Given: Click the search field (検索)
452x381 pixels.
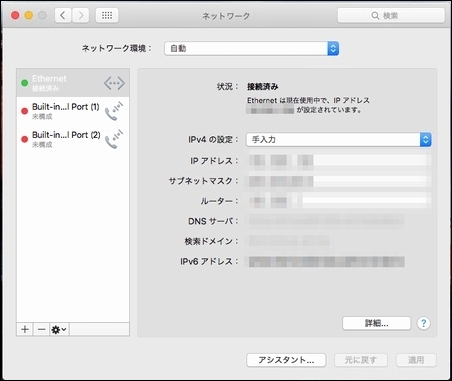Looking at the screenshot, I should point(391,15).
